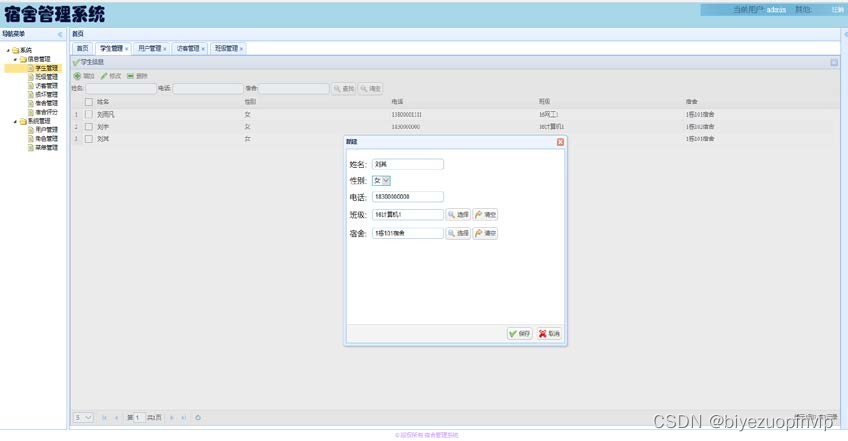Click the 取消 cancel button in dialog
Image resolution: width=848 pixels, height=441 pixels.
[549, 334]
